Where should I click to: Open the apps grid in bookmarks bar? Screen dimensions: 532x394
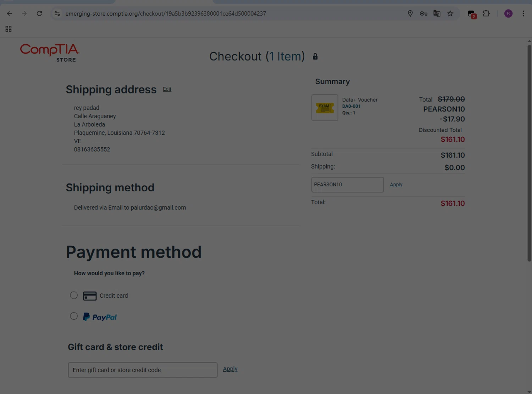(9, 29)
